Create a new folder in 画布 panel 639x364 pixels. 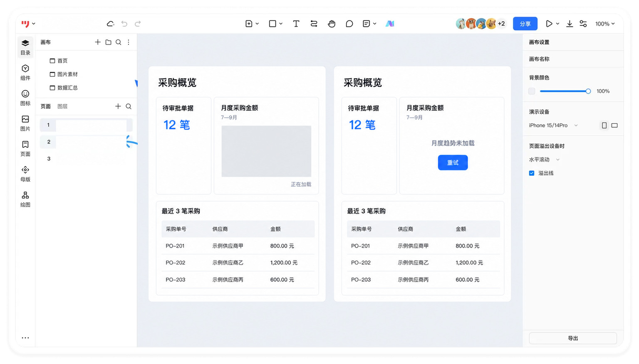108,42
